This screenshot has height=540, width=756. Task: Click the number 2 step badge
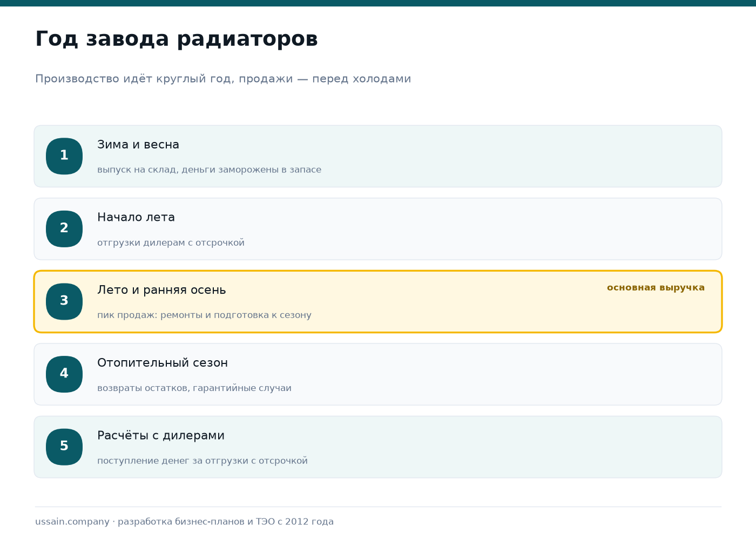point(64,229)
